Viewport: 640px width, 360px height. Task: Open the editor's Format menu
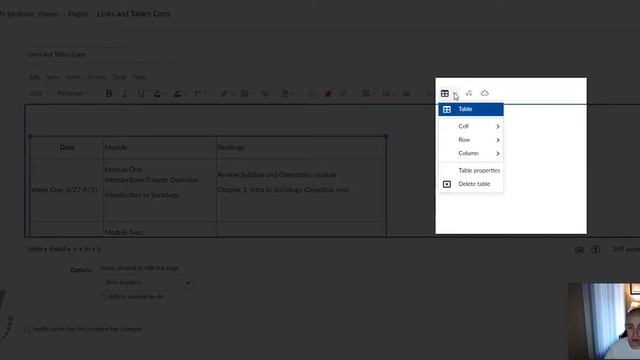[97, 77]
